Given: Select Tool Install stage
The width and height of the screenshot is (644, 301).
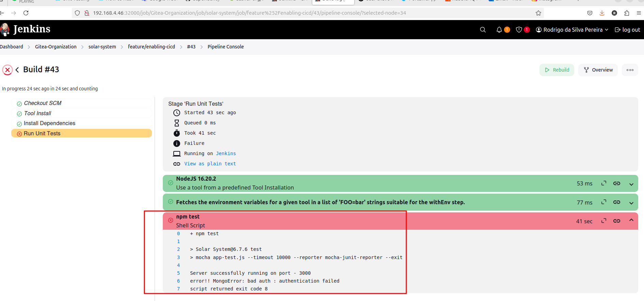Looking at the screenshot, I should pos(82,114).
